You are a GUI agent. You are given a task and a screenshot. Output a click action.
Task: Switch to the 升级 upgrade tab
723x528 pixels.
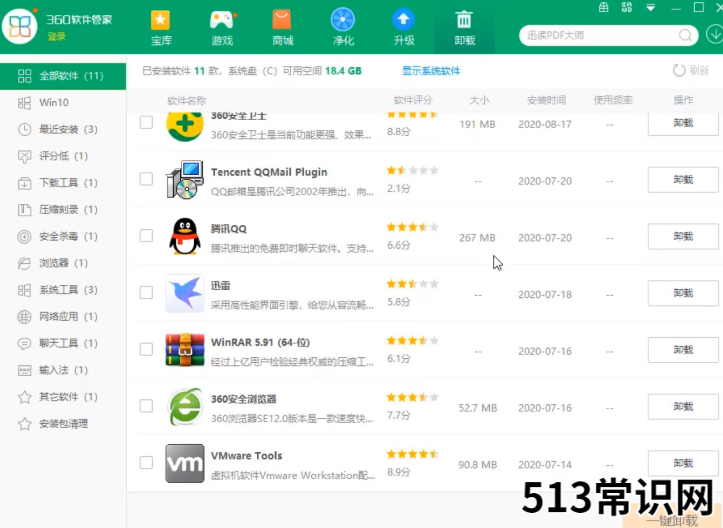(x=404, y=28)
